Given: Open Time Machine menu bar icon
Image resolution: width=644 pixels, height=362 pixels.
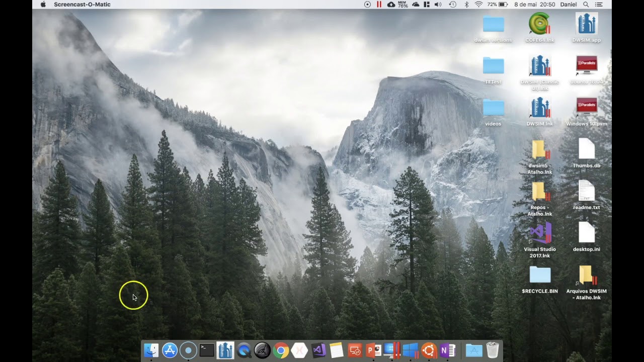Looking at the screenshot, I should pyautogui.click(x=452, y=5).
